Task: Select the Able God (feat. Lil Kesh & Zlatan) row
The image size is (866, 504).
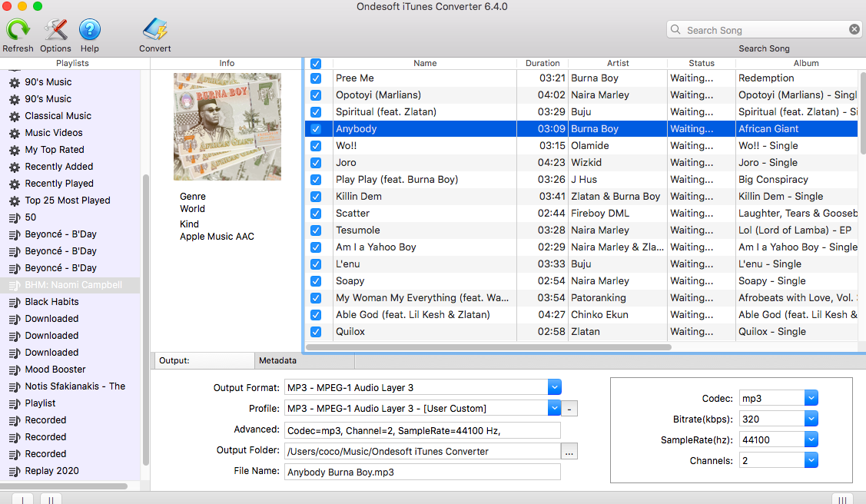Action: coord(582,315)
